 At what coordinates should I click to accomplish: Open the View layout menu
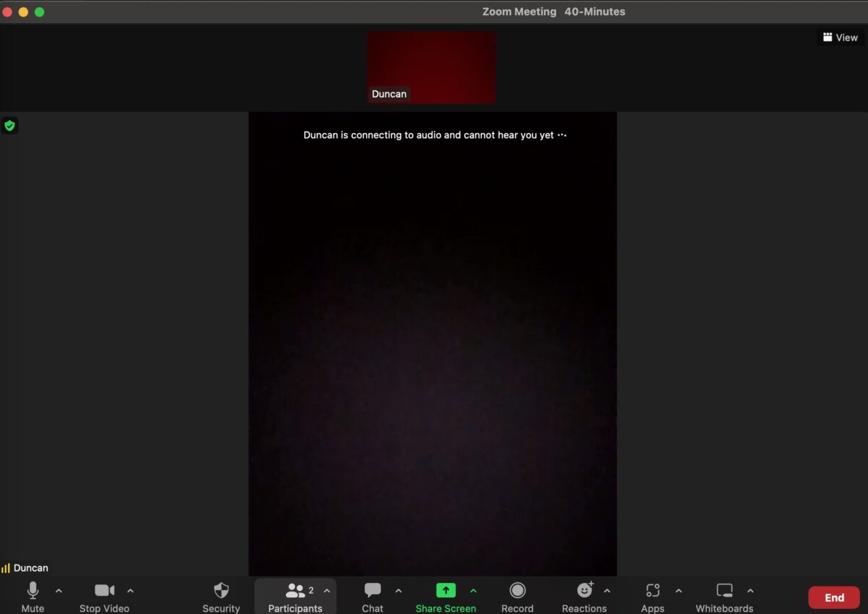tap(840, 38)
